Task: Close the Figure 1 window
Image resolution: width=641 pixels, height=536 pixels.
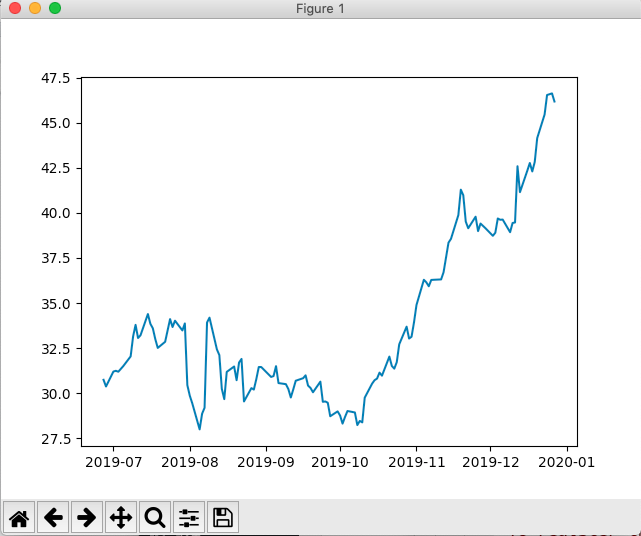Action: point(15,8)
